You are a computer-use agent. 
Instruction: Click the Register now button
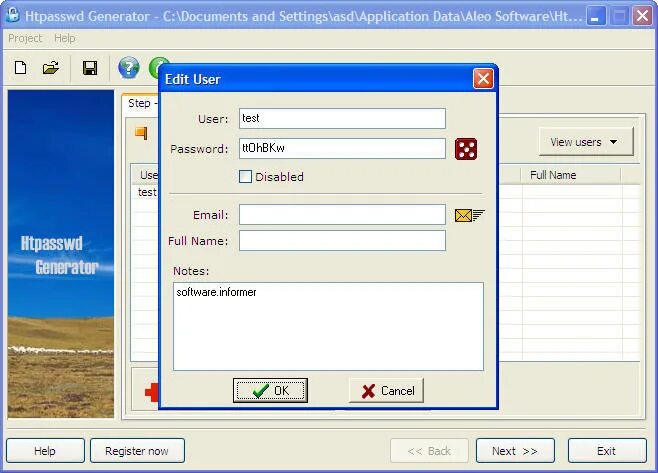point(137,451)
